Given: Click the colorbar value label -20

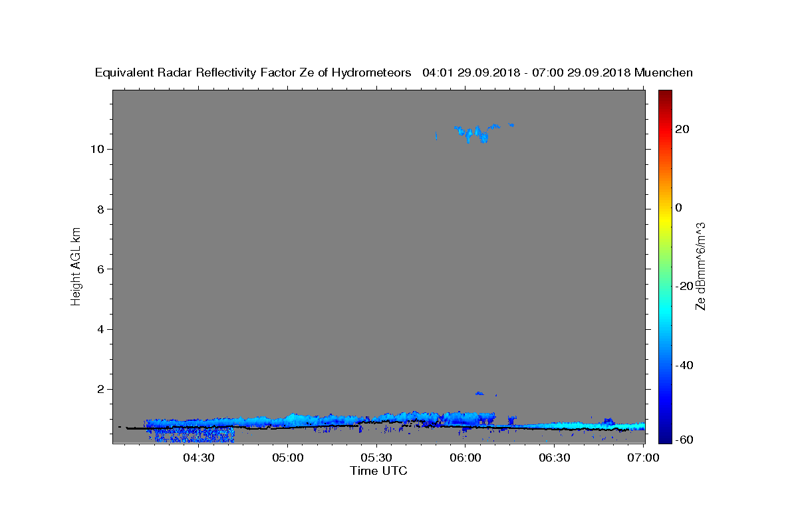Looking at the screenshot, I should tap(684, 286).
